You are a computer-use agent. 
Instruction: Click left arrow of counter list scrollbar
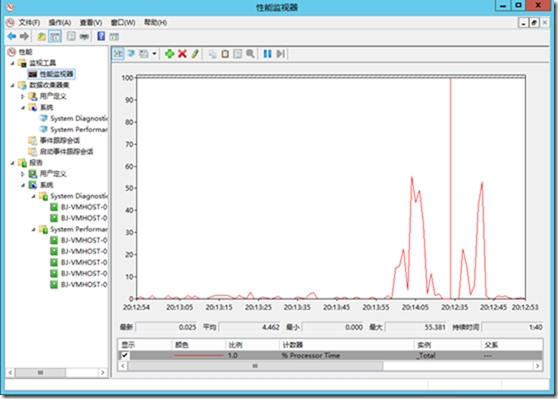click(x=123, y=366)
